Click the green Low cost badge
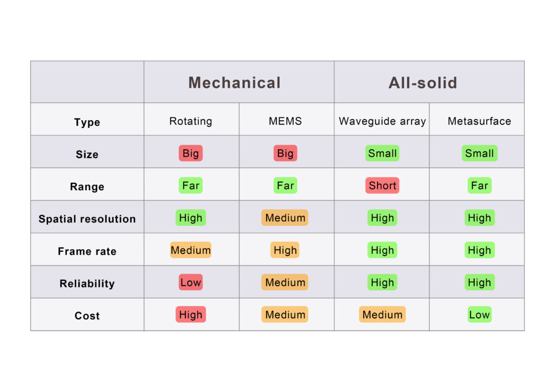Viewport: 555px width, 392px height. [479, 315]
